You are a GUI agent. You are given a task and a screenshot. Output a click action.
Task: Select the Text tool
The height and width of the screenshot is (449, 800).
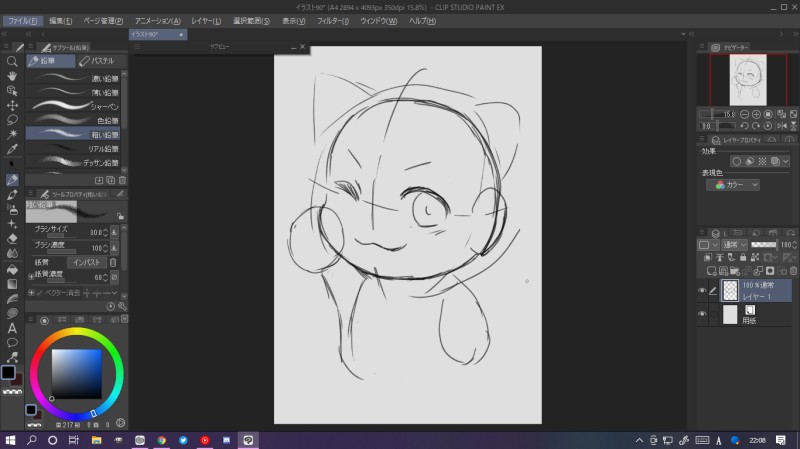tap(12, 328)
